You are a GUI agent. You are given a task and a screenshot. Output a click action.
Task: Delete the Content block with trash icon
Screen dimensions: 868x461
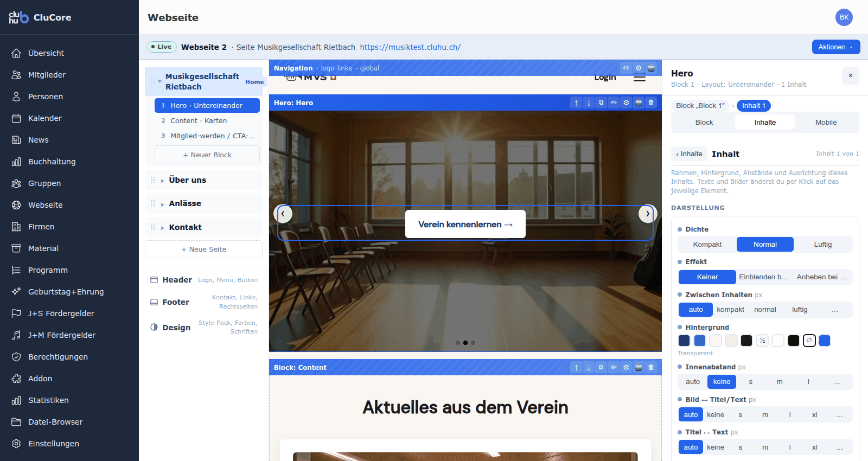(x=651, y=367)
